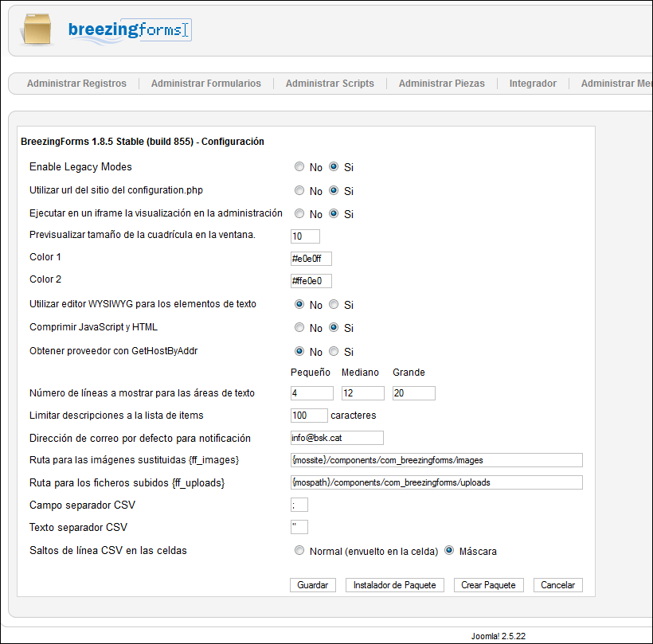Viewport: 653px width, 644px height.
Task: Click the Mediano column label
Action: point(360,373)
